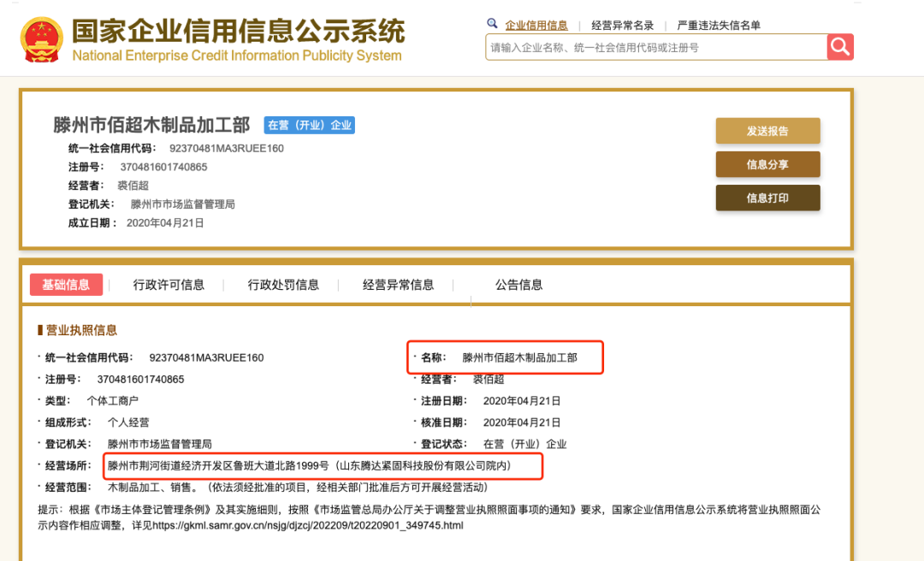Click the site title 国家企业信用信息公示系统

pyautogui.click(x=238, y=31)
